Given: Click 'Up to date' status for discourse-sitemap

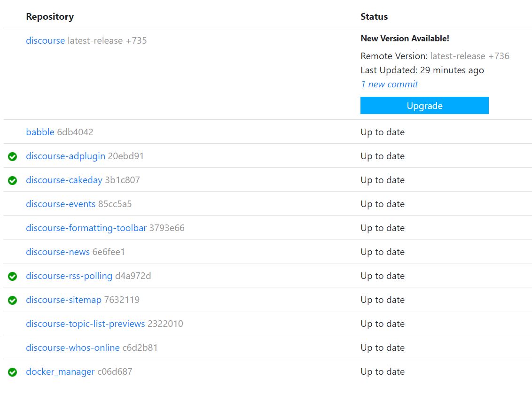Looking at the screenshot, I should point(383,300).
